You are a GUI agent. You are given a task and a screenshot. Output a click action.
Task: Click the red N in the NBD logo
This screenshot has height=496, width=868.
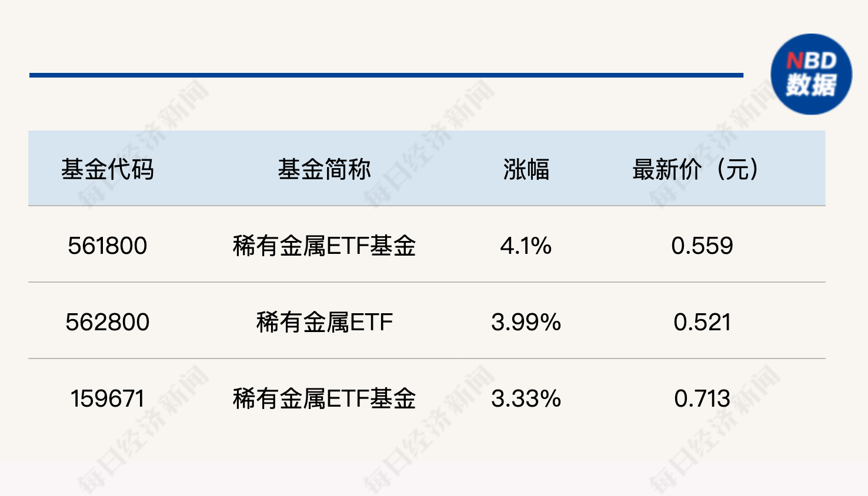point(794,61)
